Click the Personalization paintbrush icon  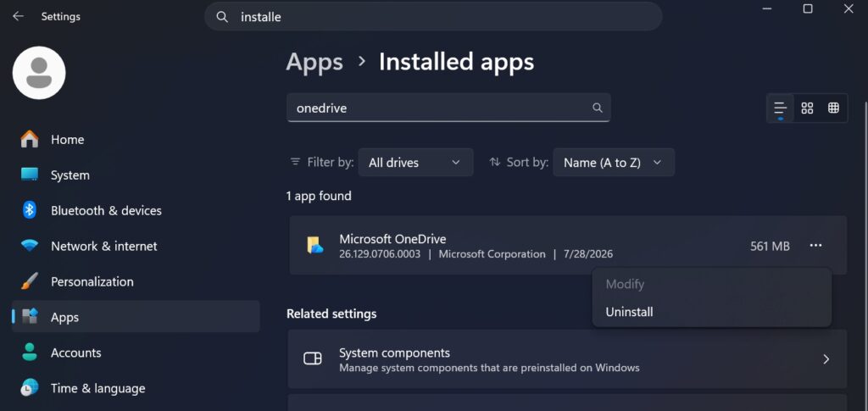click(x=30, y=281)
